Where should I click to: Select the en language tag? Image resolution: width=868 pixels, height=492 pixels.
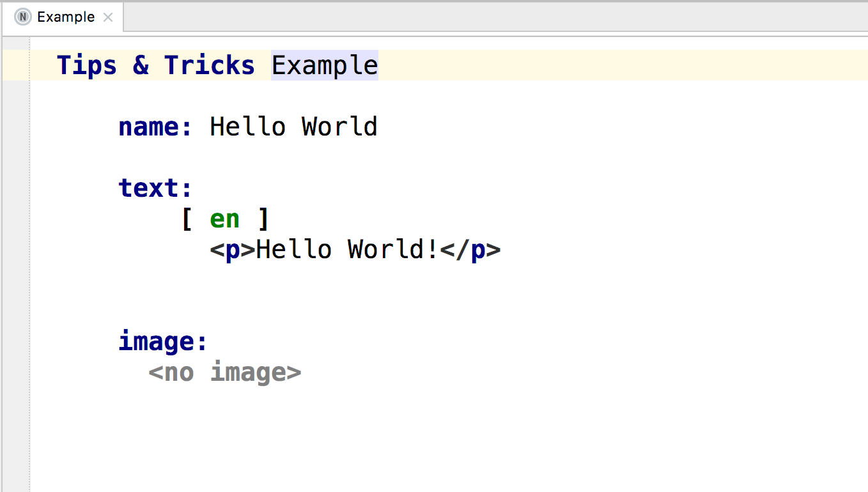[x=225, y=218]
